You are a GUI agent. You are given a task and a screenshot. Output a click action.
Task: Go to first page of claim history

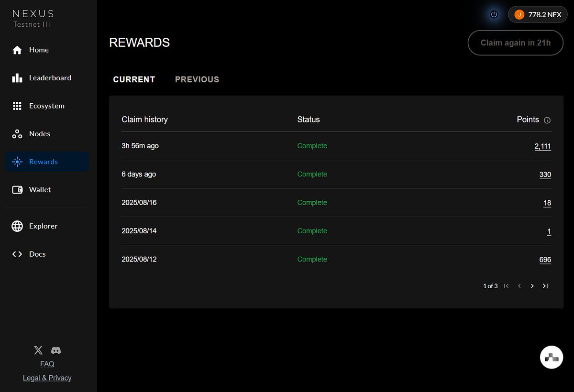click(506, 286)
